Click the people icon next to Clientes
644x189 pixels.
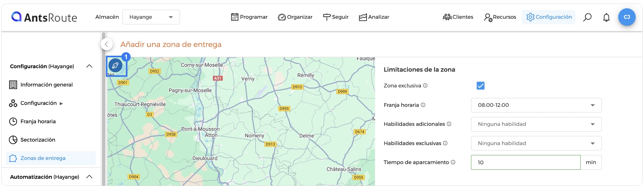[447, 17]
